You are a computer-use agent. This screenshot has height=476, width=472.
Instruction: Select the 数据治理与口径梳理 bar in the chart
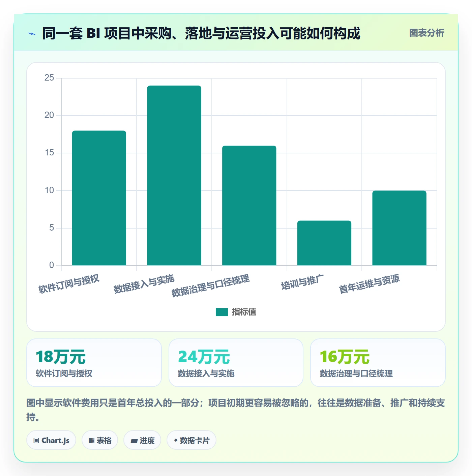click(x=249, y=205)
